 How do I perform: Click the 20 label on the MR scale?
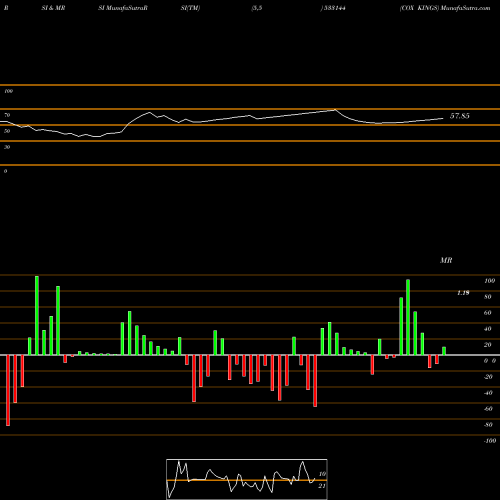click(x=488, y=345)
